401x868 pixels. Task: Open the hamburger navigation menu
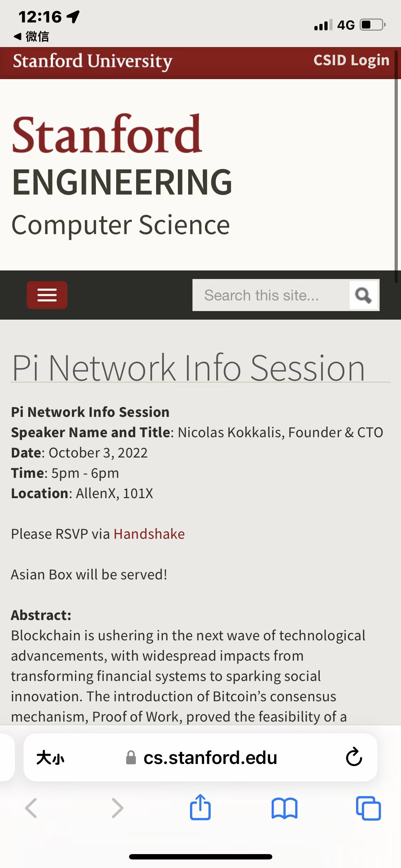pyautogui.click(x=47, y=295)
